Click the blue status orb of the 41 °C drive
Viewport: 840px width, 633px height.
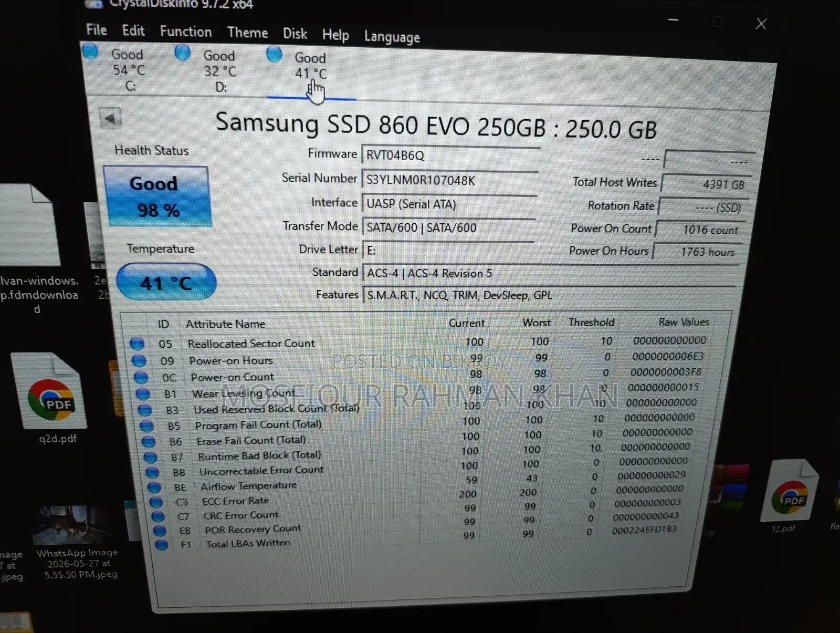click(x=274, y=54)
